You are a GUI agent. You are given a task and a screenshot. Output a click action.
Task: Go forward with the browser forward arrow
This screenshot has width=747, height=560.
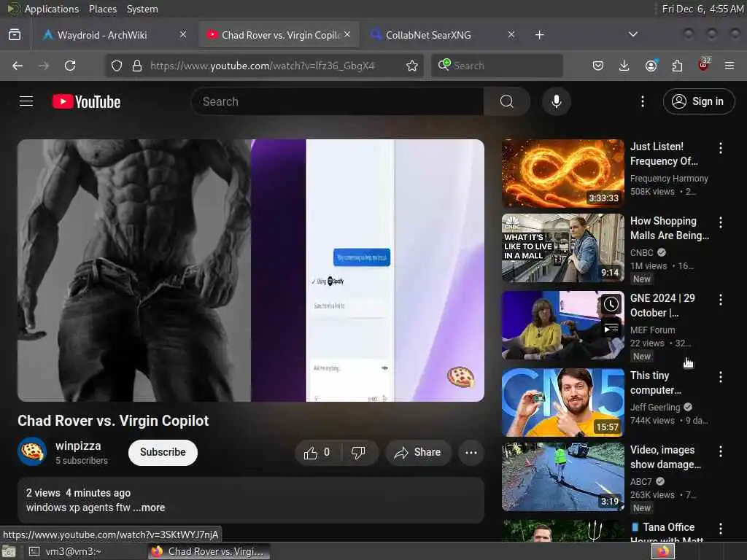[44, 66]
